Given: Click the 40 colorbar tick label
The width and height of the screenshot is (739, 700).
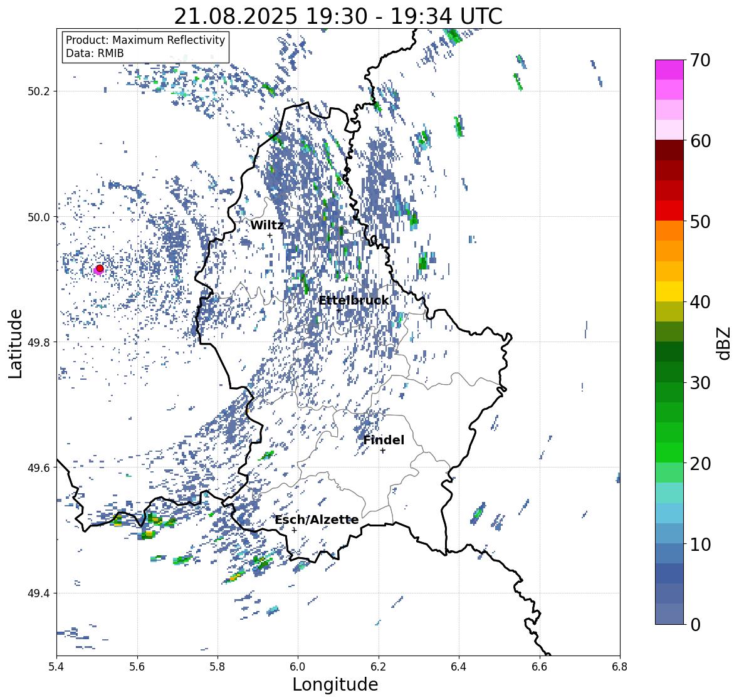Looking at the screenshot, I should click(x=700, y=302).
